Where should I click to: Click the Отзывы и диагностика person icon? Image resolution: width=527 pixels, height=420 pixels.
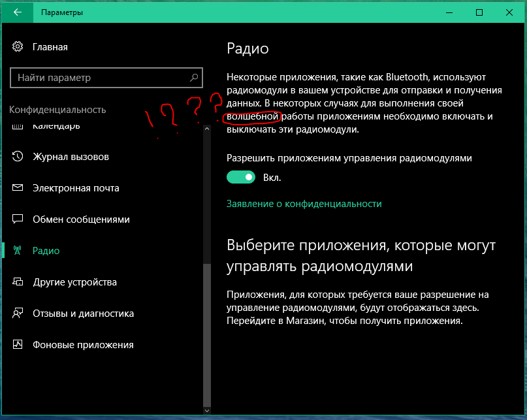pos(18,313)
